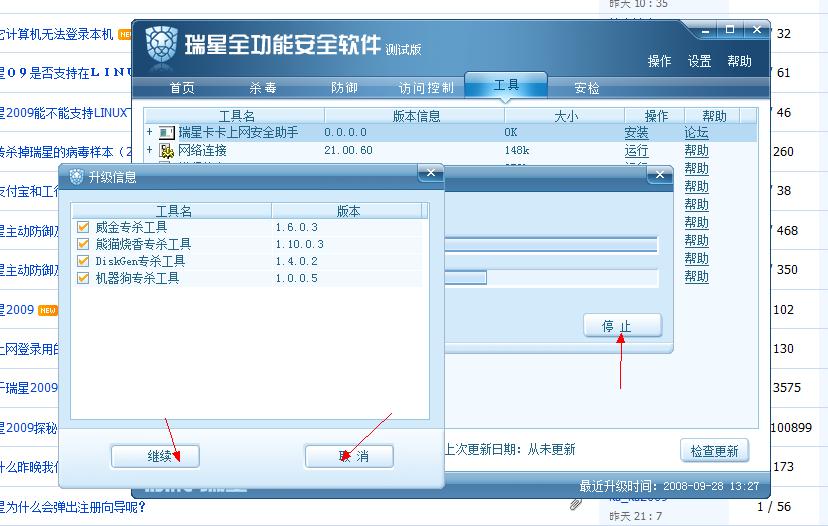828x526 pixels.
Task: Click version 1.4.0.2 cell
Action: click(297, 261)
